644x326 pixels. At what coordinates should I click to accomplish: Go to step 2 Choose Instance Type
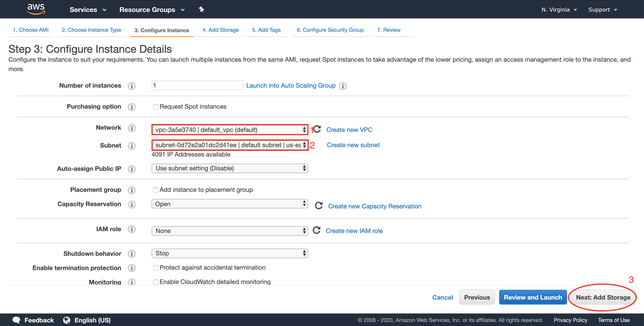pos(91,30)
